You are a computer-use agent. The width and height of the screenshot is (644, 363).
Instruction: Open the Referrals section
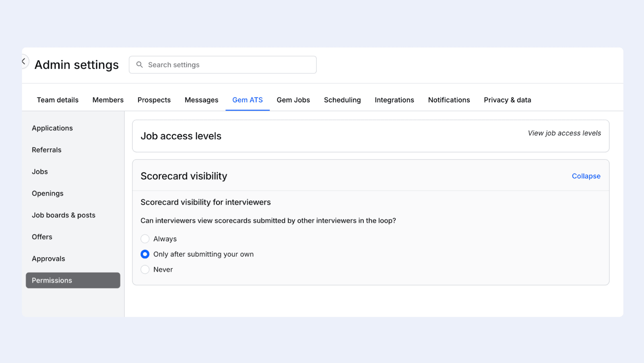click(x=46, y=149)
